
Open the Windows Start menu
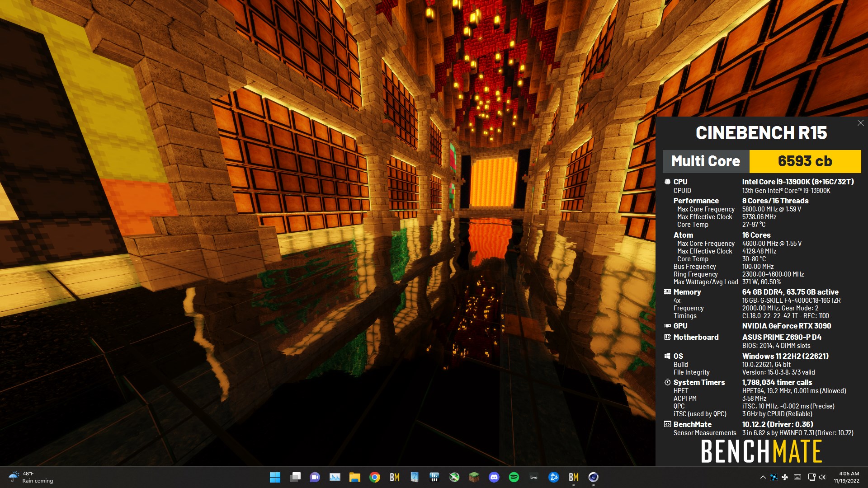[x=275, y=477]
